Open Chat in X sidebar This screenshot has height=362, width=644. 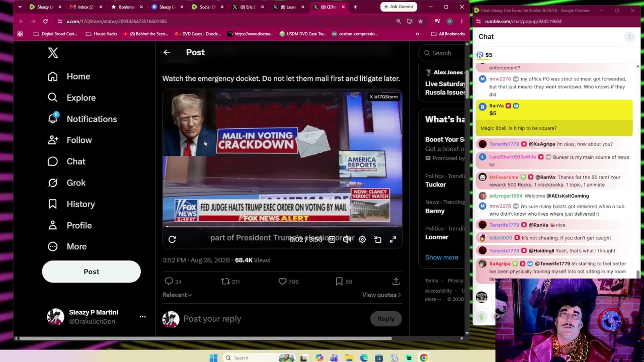coord(66,161)
